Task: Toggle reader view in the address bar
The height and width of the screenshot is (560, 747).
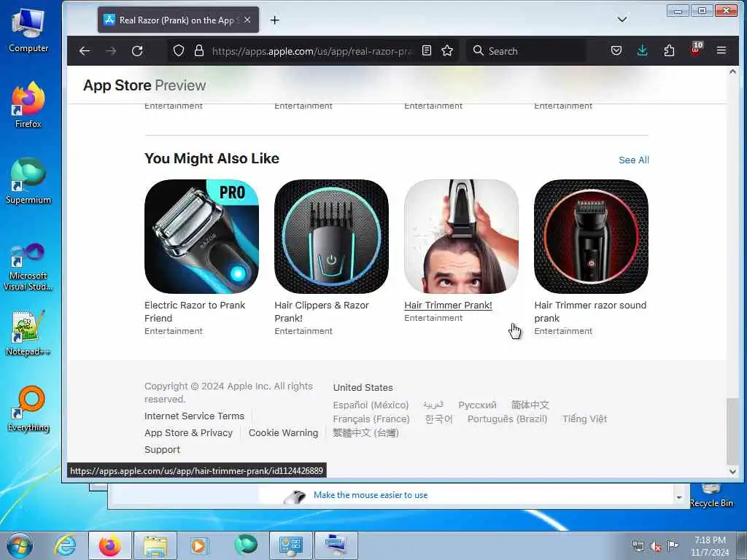Action: tap(426, 50)
